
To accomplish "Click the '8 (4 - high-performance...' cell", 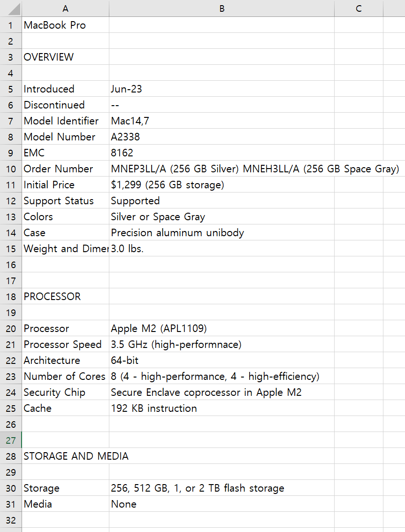I will click(222, 376).
